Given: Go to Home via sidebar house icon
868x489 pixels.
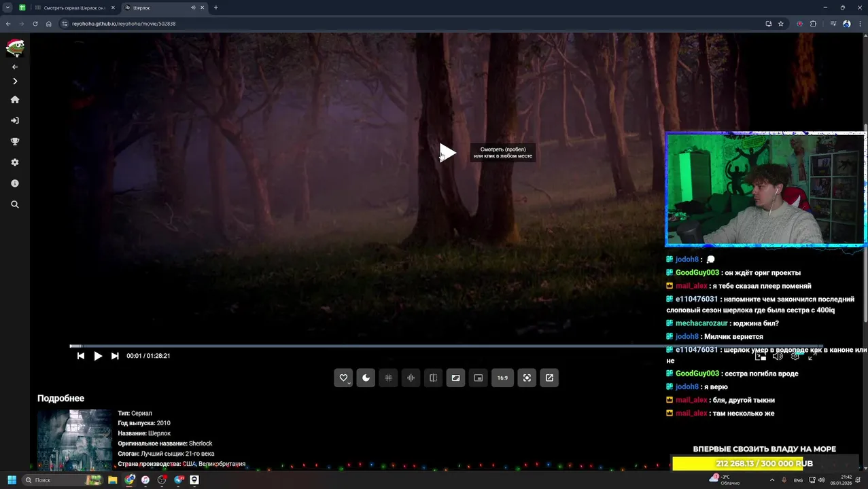Looking at the screenshot, I should pyautogui.click(x=15, y=100).
